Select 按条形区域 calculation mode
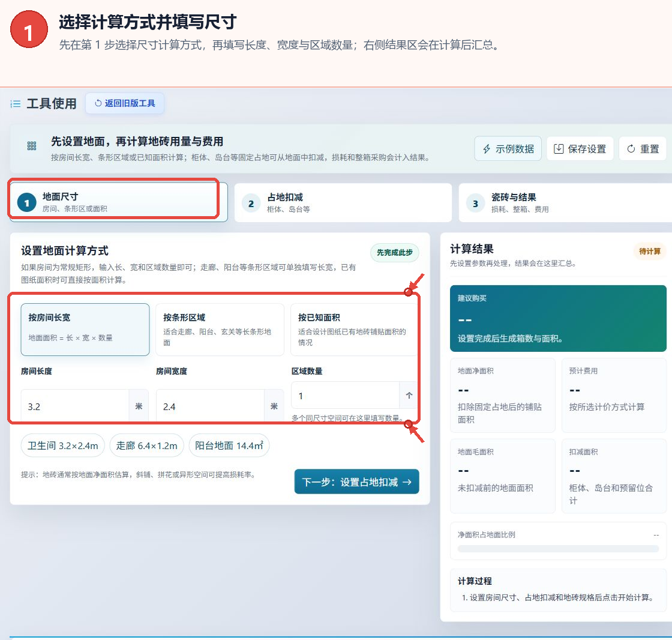 (220, 330)
